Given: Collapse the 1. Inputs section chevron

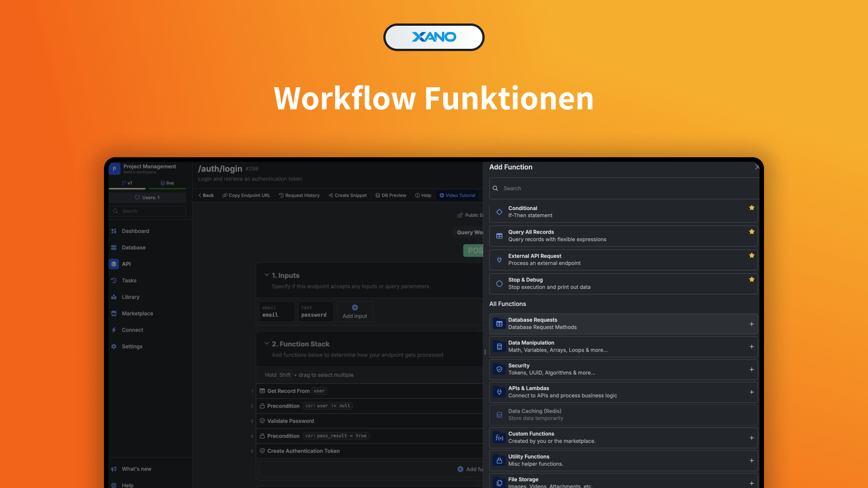Looking at the screenshot, I should [x=267, y=275].
